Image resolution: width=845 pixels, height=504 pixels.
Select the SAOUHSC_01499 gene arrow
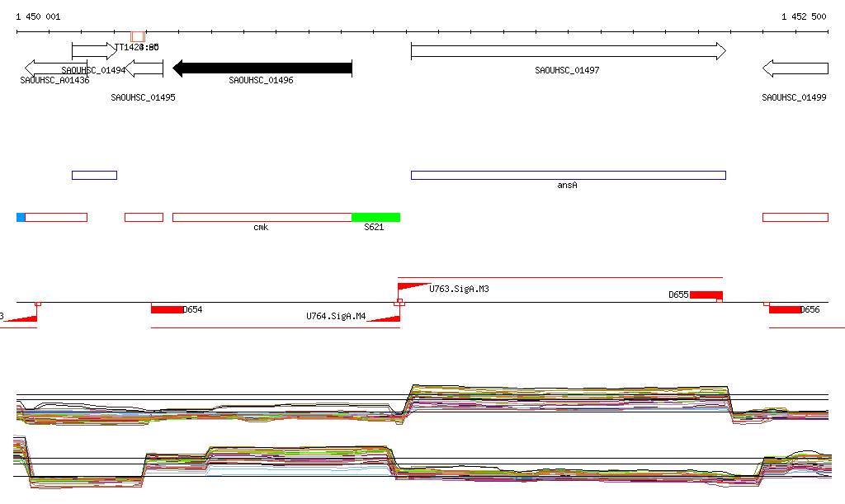coord(795,68)
